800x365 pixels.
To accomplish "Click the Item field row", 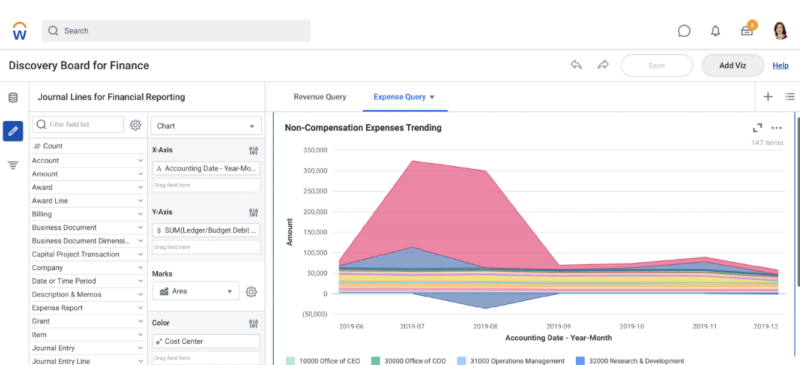I will [88, 335].
